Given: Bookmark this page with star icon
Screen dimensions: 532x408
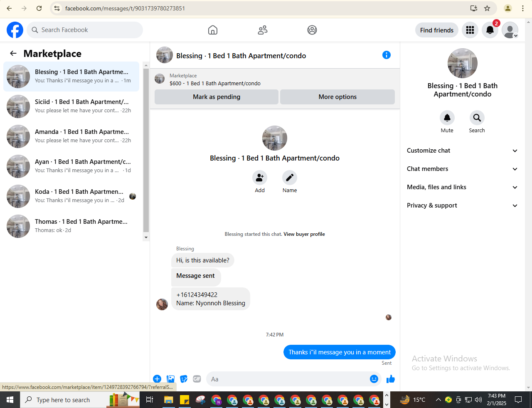Looking at the screenshot, I should [487, 8].
